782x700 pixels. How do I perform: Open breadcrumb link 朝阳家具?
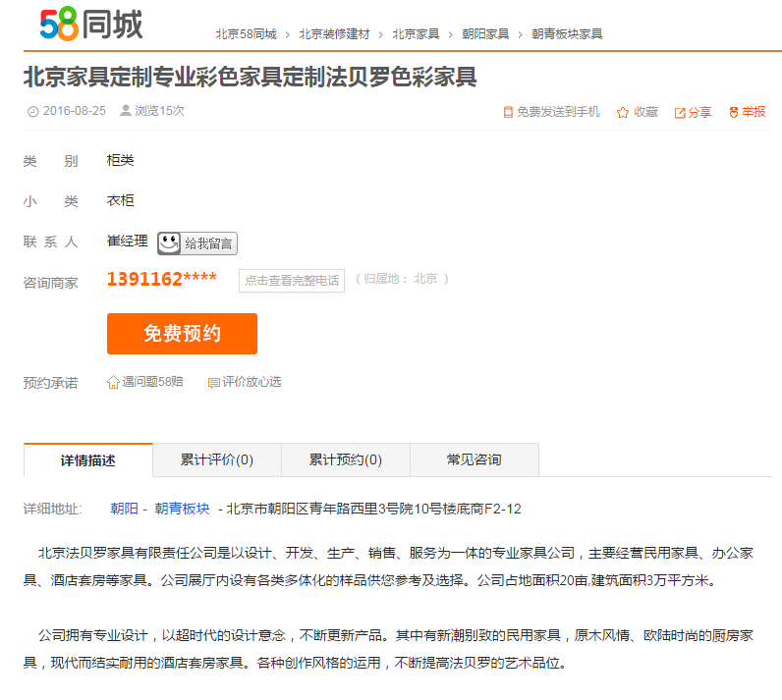click(485, 34)
